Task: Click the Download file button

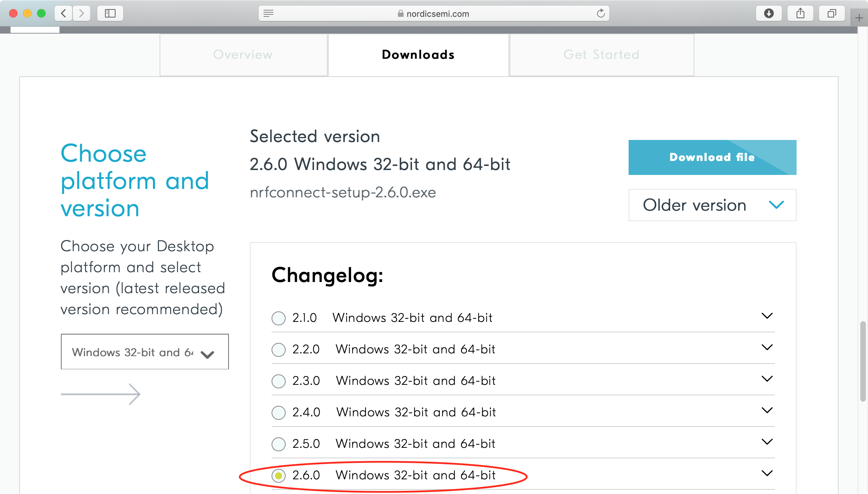Action: [712, 157]
